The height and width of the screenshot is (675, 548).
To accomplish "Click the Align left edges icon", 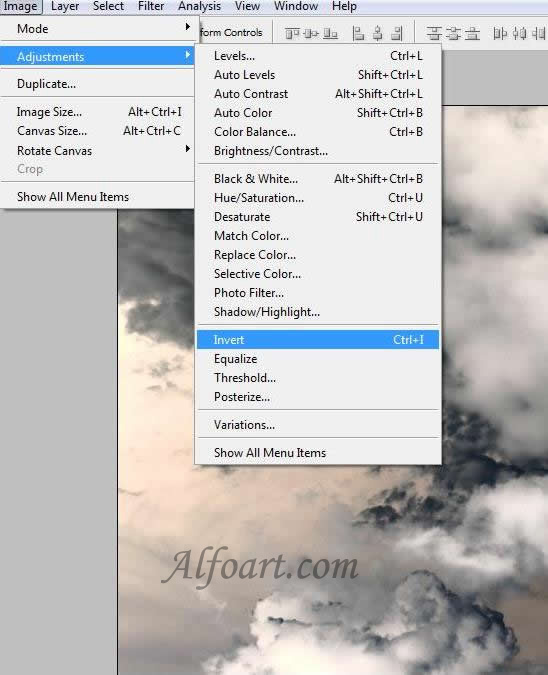I will point(358,33).
